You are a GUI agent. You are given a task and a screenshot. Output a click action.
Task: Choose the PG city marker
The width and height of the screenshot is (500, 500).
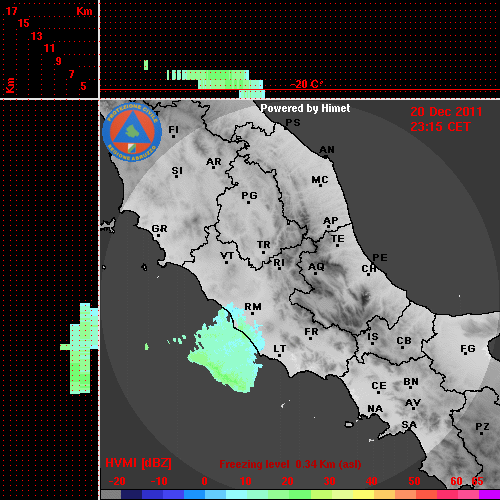248,202
